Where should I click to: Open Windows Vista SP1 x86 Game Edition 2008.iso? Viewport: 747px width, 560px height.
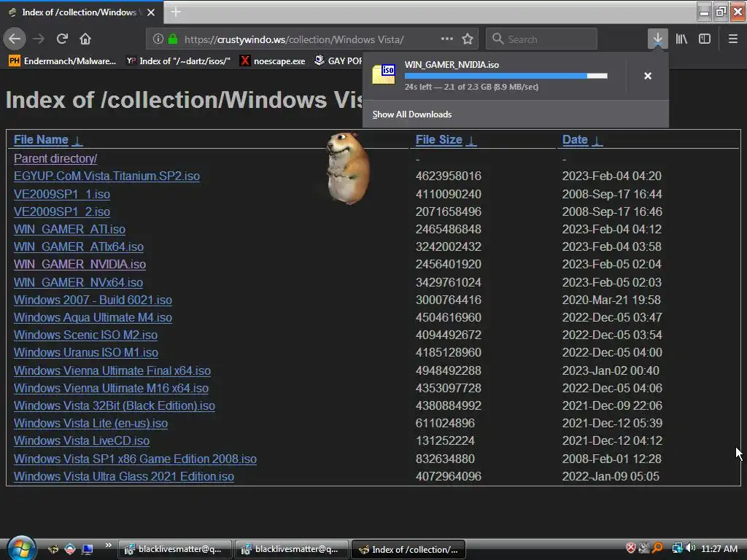coord(135,459)
